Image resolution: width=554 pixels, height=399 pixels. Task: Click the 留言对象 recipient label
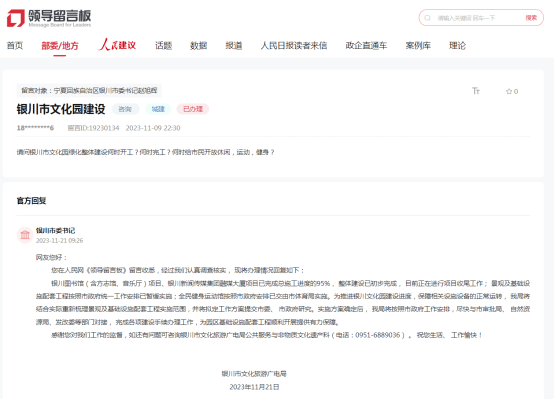tap(89, 90)
